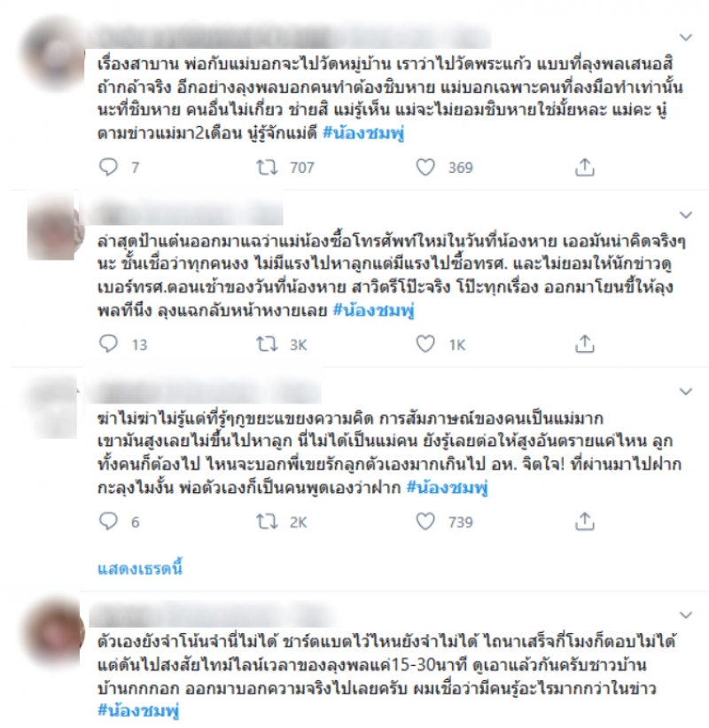Open #น้องชมพู่ hashtag in the first tweet
Screen dimensions: 709x728
point(363,134)
